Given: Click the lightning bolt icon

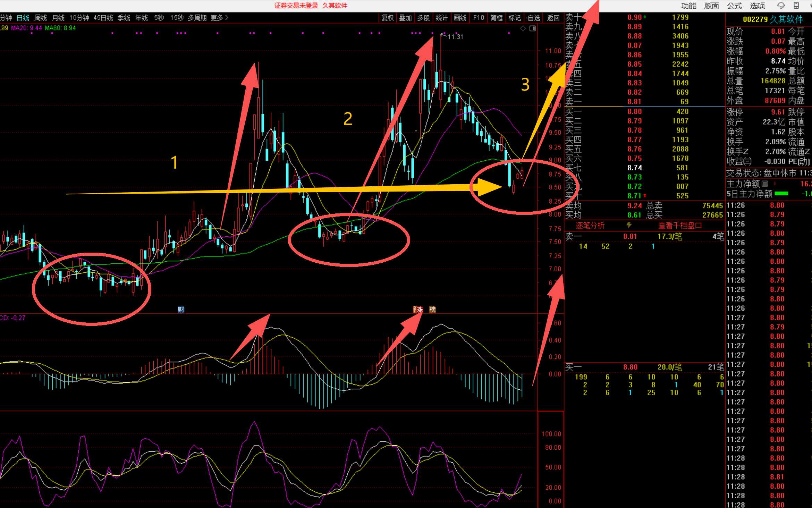Looking at the screenshot, I should point(629,225).
